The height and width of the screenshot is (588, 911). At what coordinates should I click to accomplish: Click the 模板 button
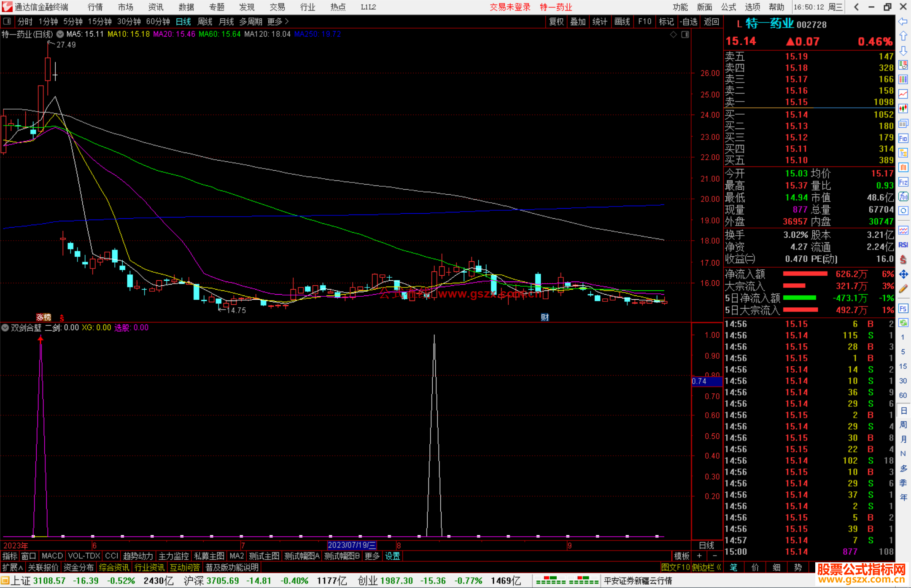[682, 556]
